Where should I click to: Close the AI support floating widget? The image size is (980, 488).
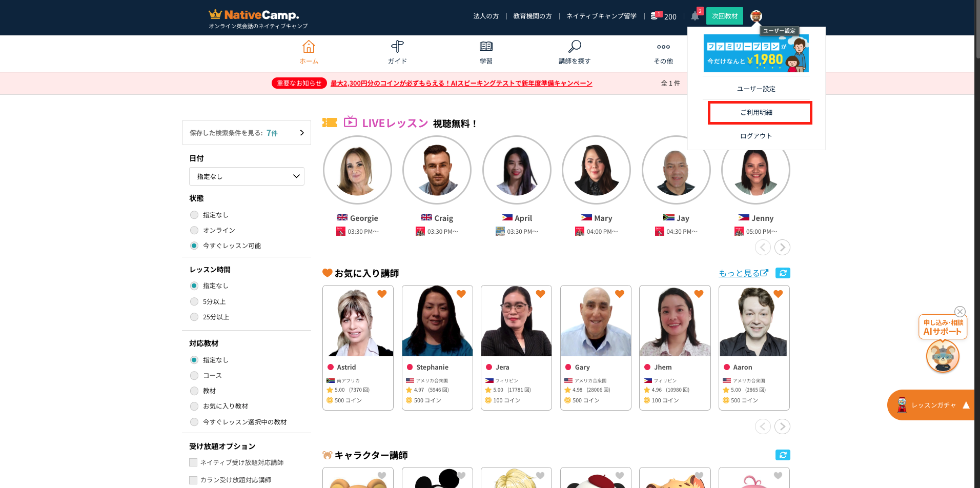(960, 312)
